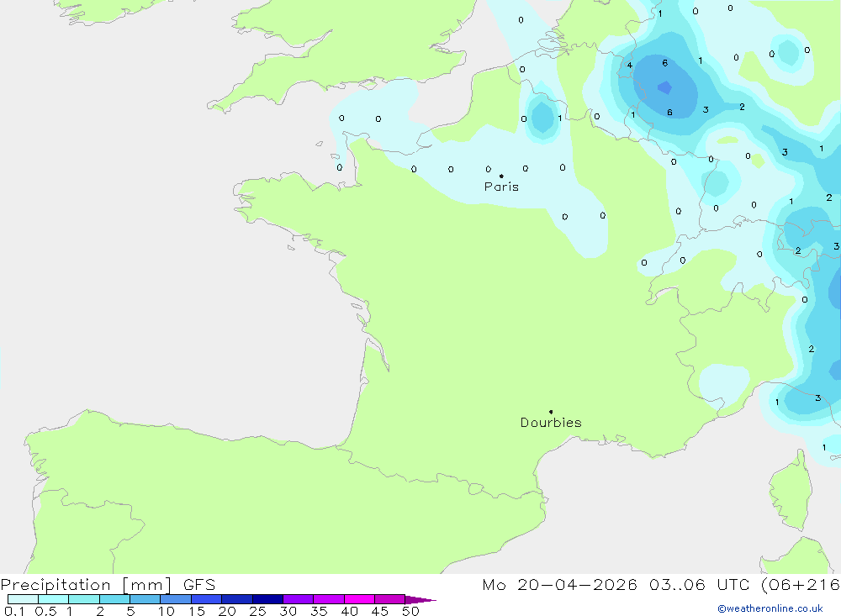This screenshot has width=841, height=616.
Task: Click the 35–40 mm violet legend swatch
Action: (329, 599)
